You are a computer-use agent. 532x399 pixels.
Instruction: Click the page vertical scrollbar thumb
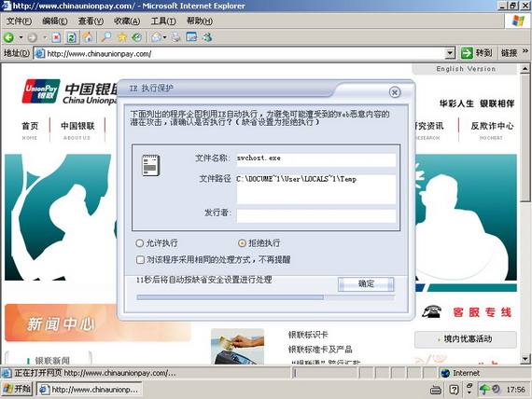pyautogui.click(x=525, y=138)
